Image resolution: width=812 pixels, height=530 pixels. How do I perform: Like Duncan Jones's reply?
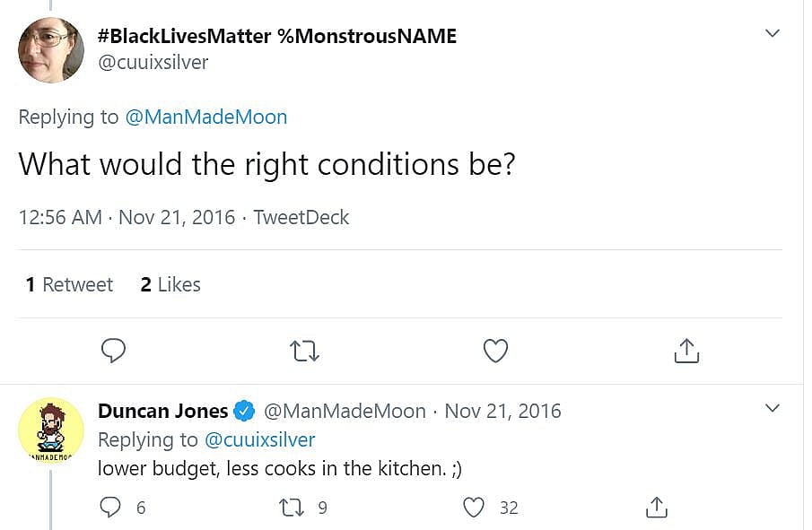coord(475,508)
